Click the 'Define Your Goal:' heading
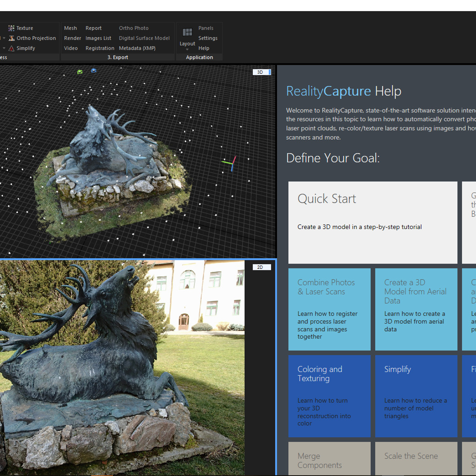Image resolution: width=476 pixels, height=476 pixels. pos(333,158)
